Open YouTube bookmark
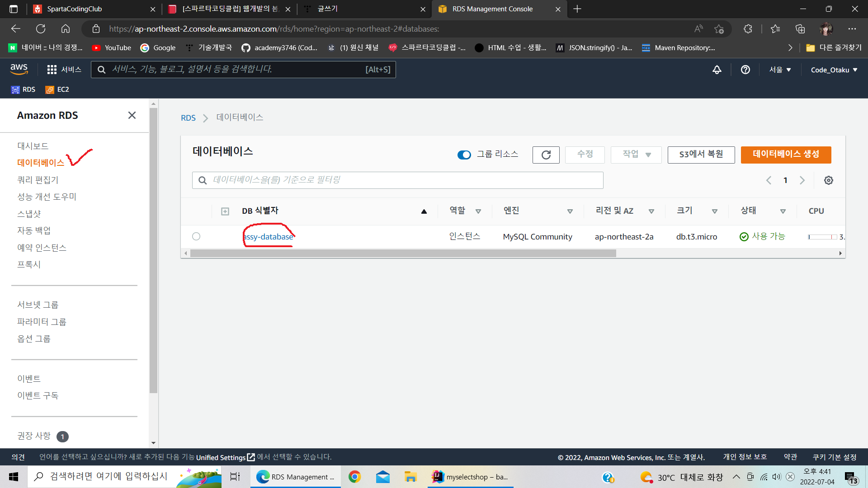 point(111,48)
